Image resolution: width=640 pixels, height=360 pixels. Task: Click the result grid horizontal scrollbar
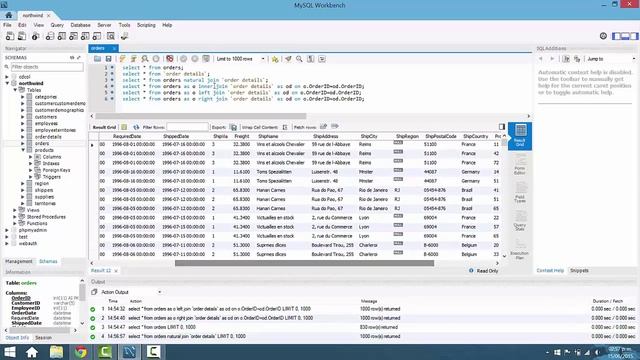pyautogui.click(x=304, y=263)
